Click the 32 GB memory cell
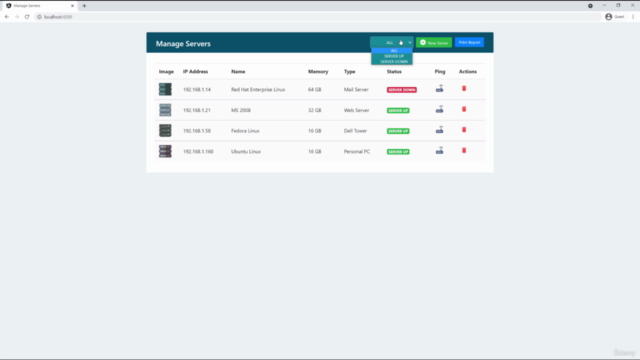The height and width of the screenshot is (360, 640). point(314,110)
